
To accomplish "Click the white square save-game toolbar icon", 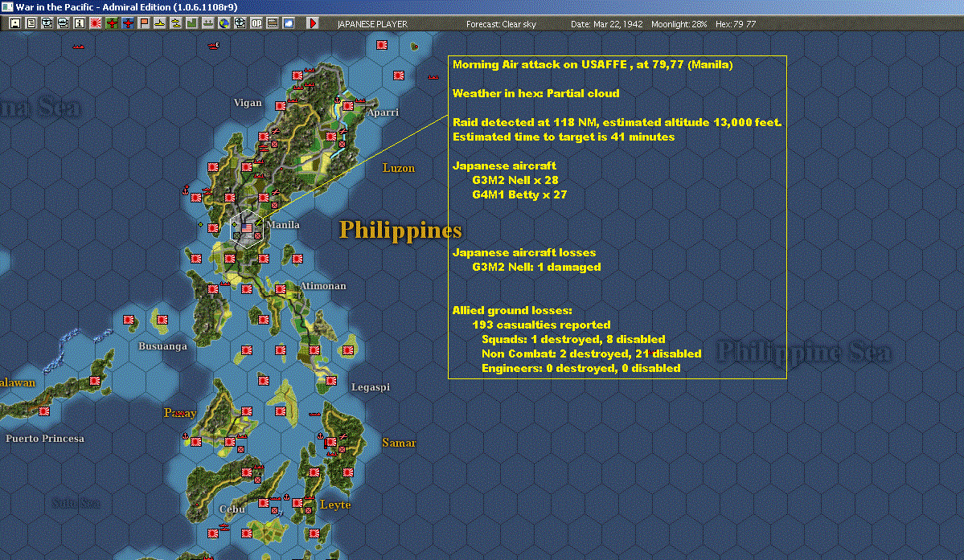I will pos(14,23).
